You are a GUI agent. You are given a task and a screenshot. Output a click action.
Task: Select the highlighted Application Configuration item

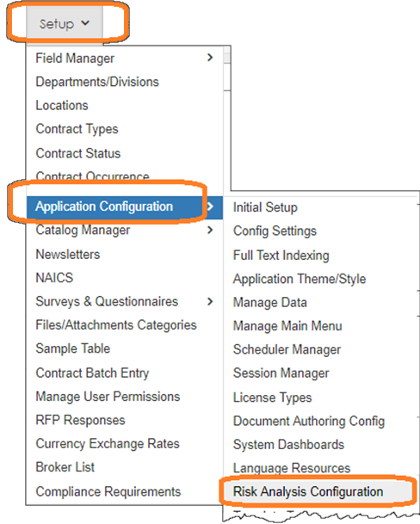click(x=125, y=207)
